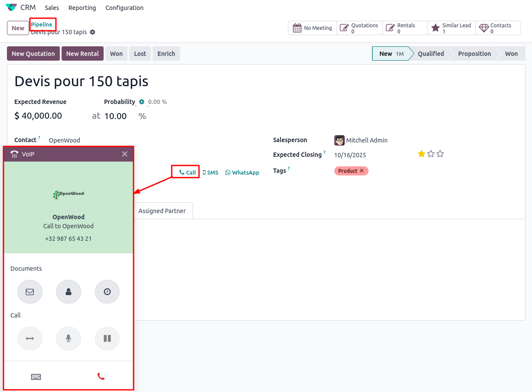This screenshot has height=392, width=532.
Task: Open the Configuration menu
Action: pos(124,8)
